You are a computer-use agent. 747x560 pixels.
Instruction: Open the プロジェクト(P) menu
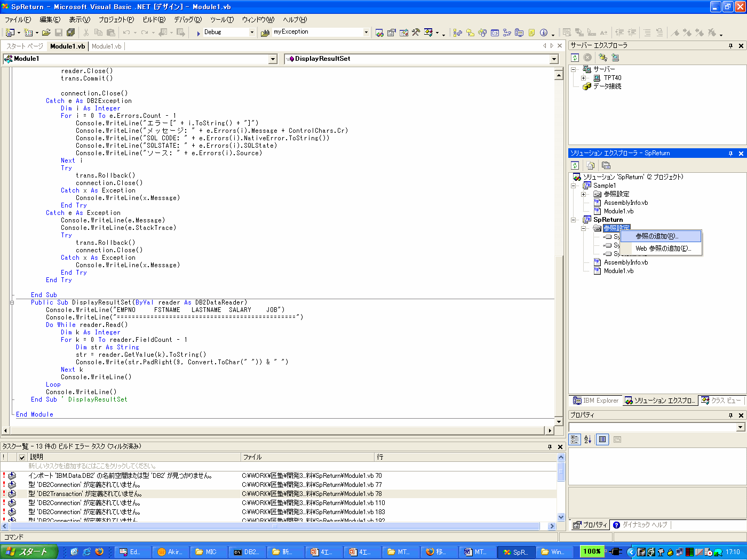click(116, 20)
